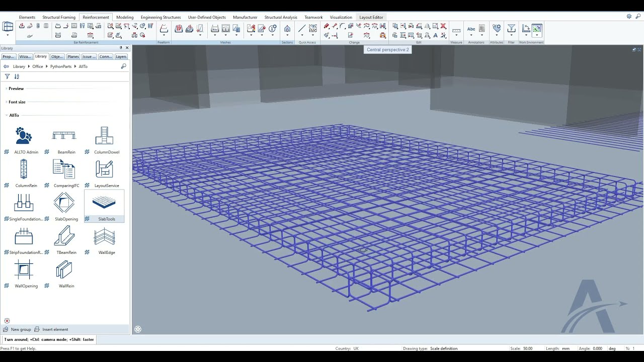
Task: Click the New group button
Action: tap(17, 329)
